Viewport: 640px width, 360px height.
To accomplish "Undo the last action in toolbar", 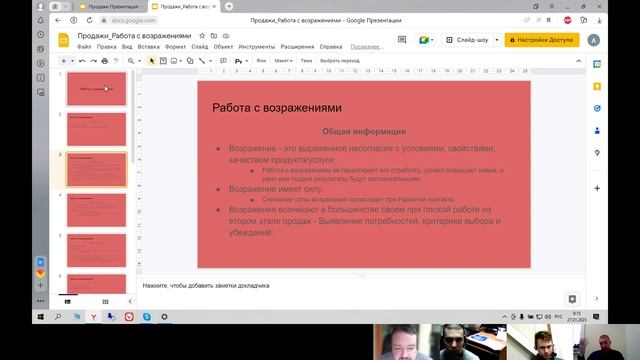I will click(82, 61).
